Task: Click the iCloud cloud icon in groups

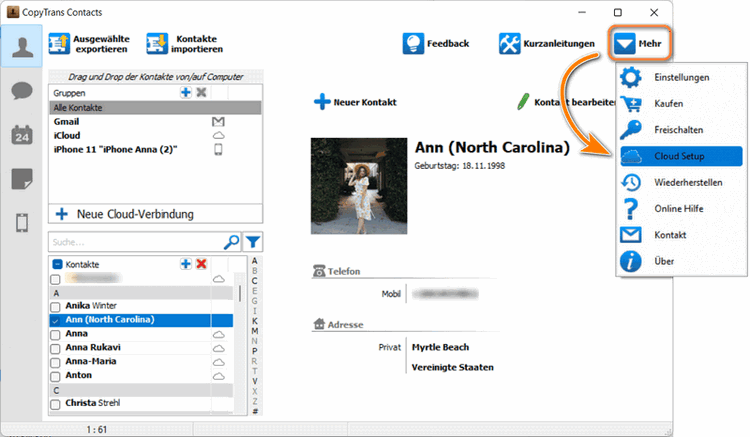Action: 218,135
